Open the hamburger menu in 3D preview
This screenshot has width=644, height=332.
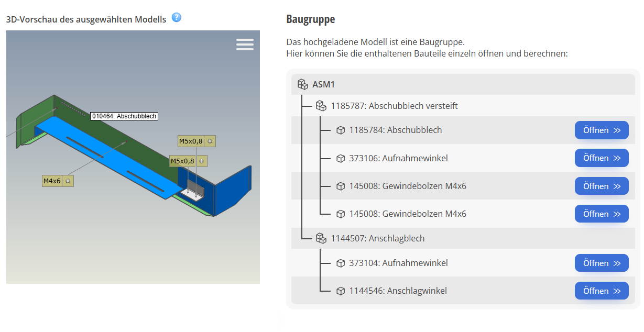245,45
